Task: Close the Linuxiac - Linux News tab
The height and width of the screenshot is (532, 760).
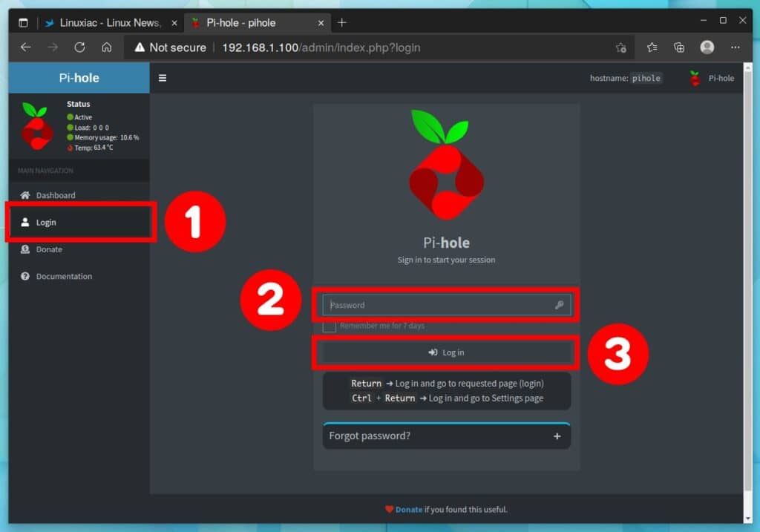Action: pos(174,23)
